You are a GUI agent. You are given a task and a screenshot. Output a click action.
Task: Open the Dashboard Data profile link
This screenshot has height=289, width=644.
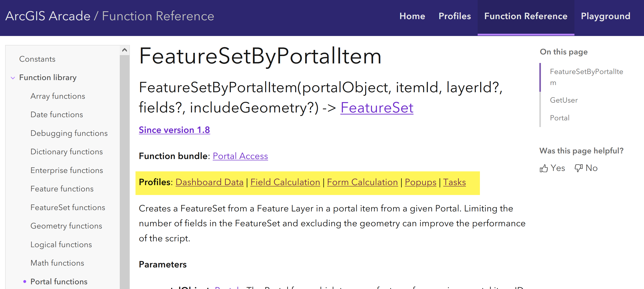point(209,182)
